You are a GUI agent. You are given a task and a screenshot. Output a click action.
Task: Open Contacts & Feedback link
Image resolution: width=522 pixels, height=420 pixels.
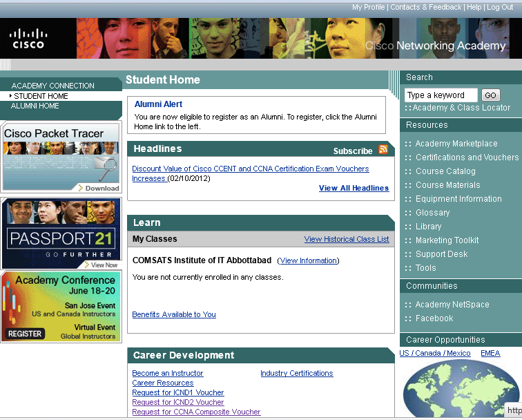[426, 7]
